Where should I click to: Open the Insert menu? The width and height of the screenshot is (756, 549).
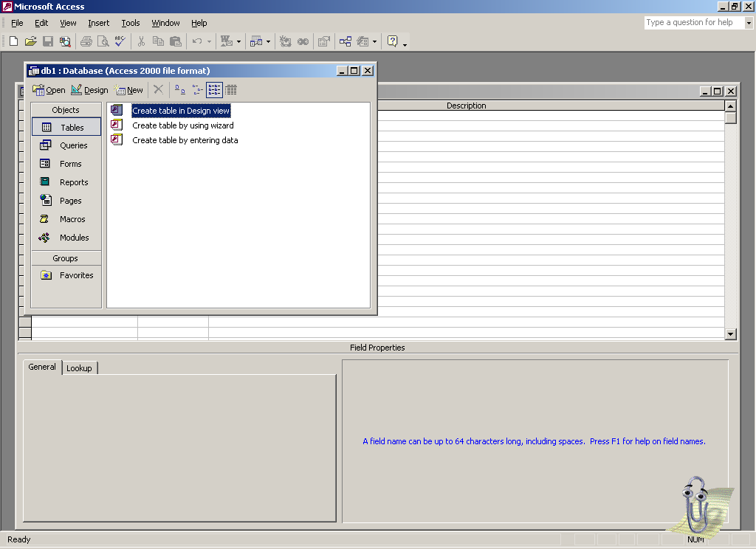pyautogui.click(x=98, y=23)
